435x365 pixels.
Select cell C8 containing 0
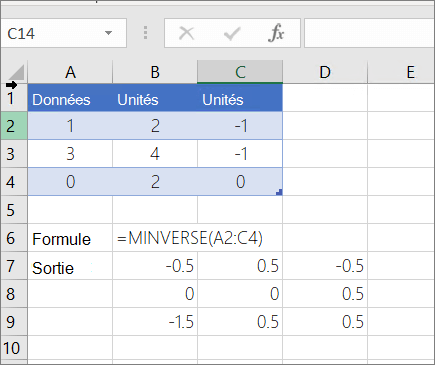tap(240, 294)
